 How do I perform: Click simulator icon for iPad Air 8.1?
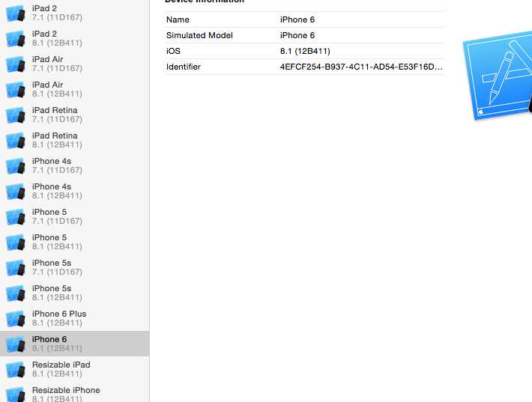(x=16, y=90)
